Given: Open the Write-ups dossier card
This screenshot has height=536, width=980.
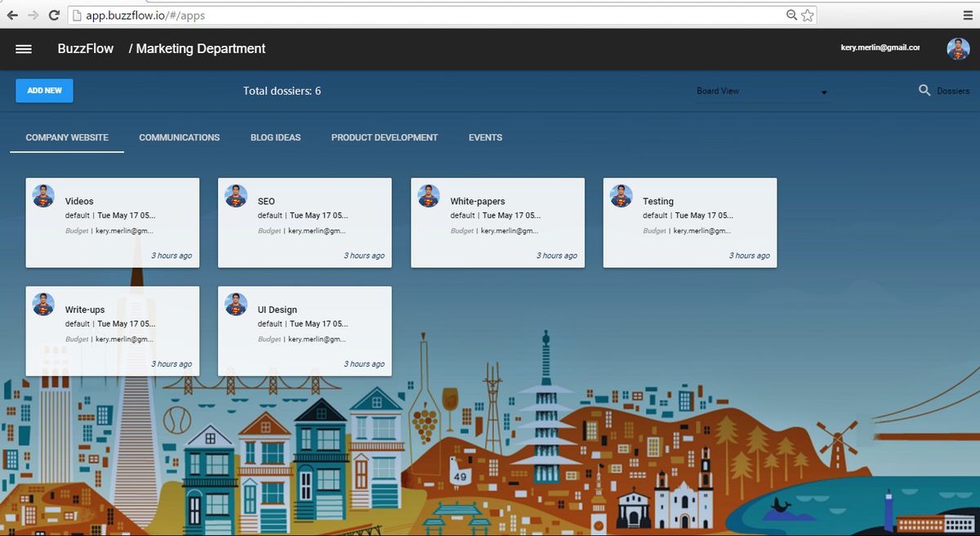Looking at the screenshot, I should [x=113, y=331].
